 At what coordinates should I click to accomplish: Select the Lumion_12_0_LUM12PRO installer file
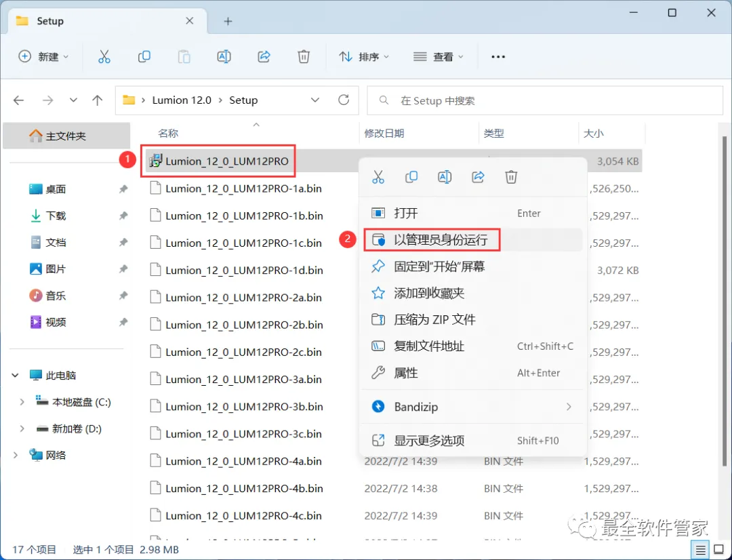coord(227,161)
